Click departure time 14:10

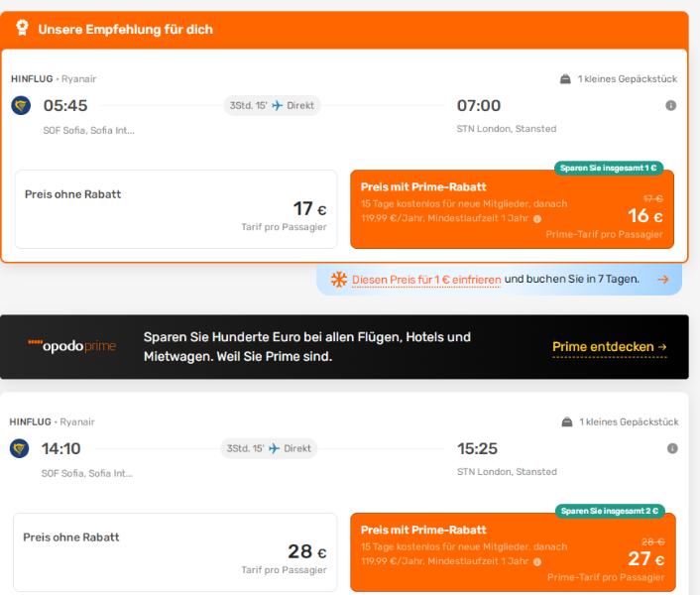click(61, 448)
